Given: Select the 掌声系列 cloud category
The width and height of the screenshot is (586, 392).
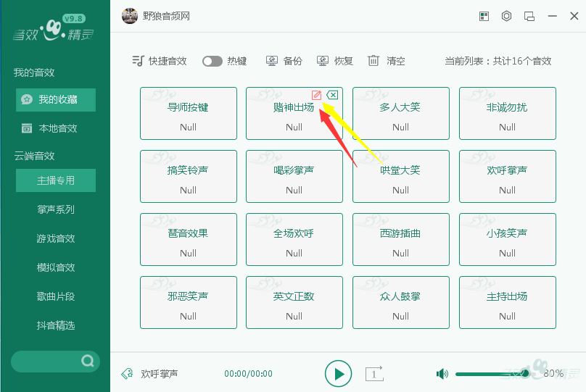Looking at the screenshot, I should pyautogui.click(x=56, y=209).
